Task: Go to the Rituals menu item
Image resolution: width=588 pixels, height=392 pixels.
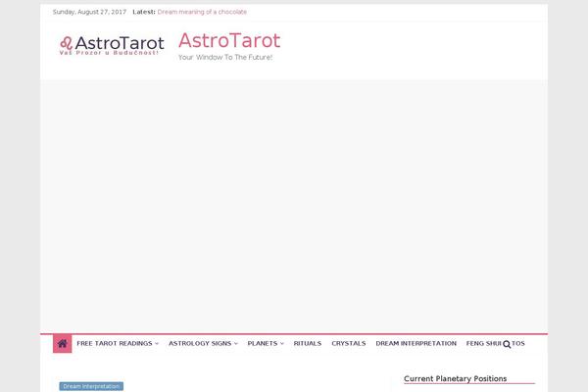Action: click(x=308, y=344)
